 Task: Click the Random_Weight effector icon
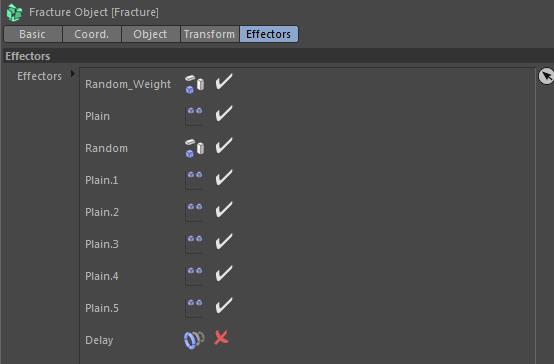(195, 84)
